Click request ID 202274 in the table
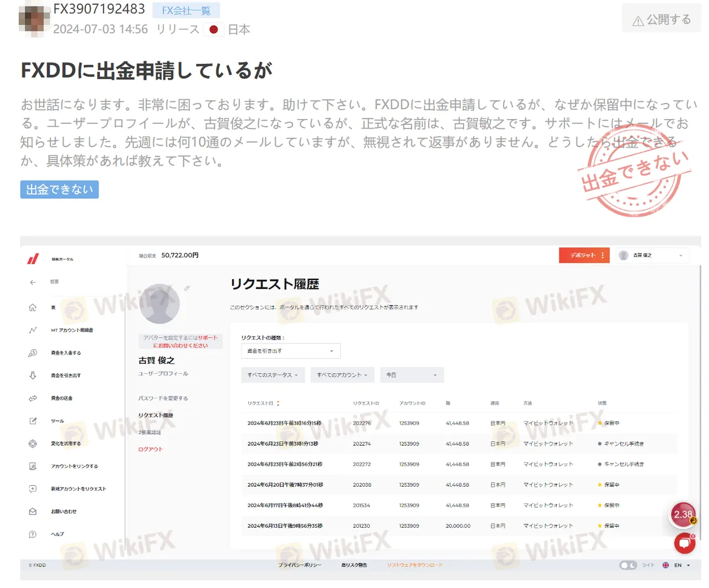The width and height of the screenshot is (709, 588). click(362, 443)
